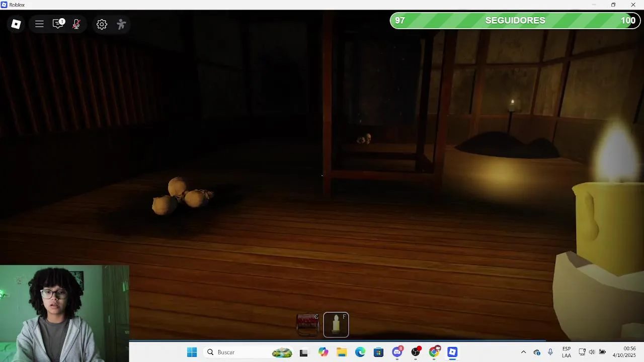Click the potato sacks on the floor
Viewport: 644px width, 362px height.
click(x=182, y=197)
